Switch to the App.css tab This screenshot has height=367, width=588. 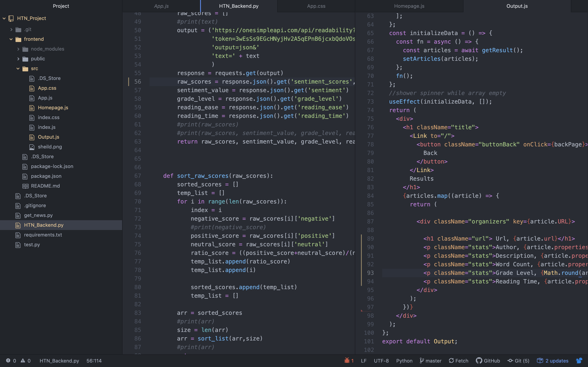(316, 6)
